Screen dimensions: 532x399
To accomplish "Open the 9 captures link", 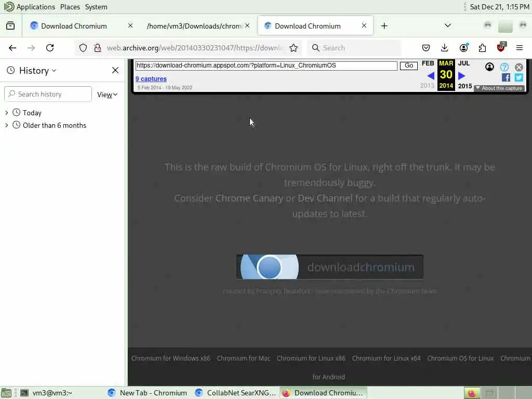I will pos(151,79).
